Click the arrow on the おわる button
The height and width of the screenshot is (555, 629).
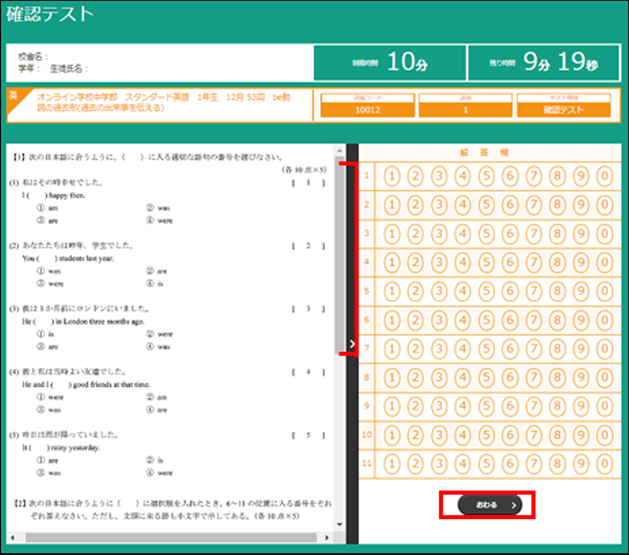(x=514, y=505)
